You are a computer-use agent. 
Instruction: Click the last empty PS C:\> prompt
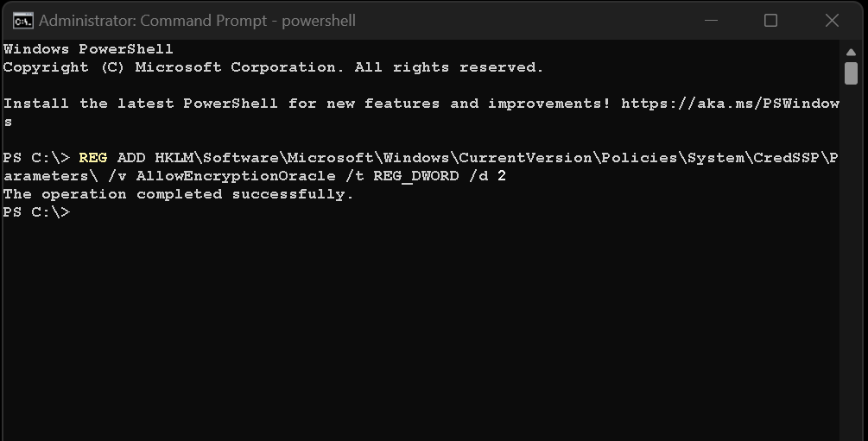36,212
